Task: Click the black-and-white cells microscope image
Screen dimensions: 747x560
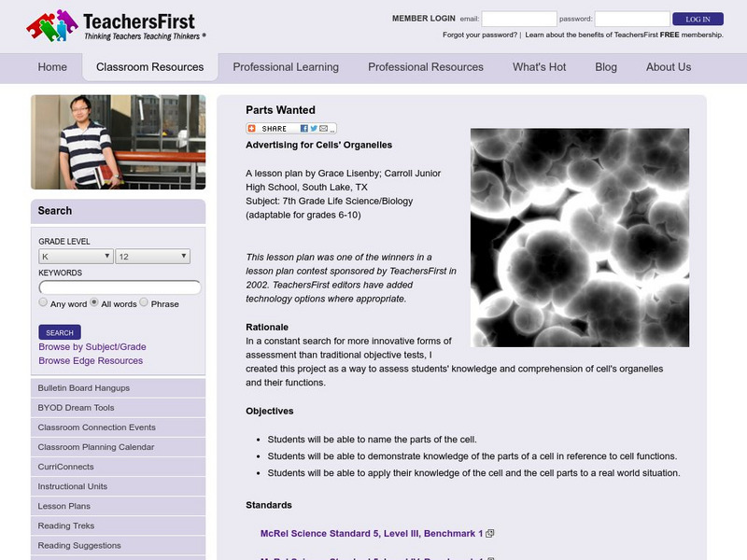Action: coord(580,238)
